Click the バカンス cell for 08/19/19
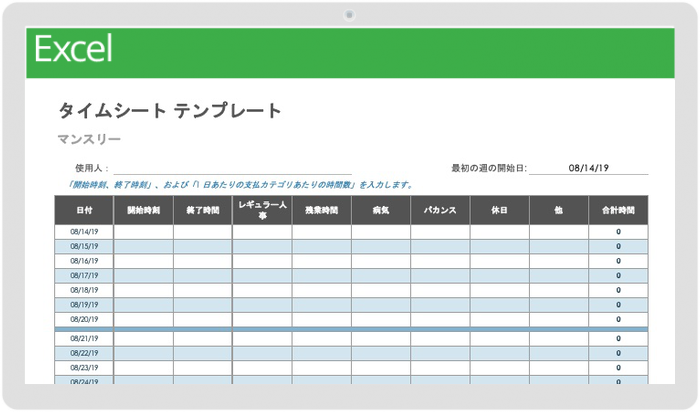Viewport: 700px width, 412px height. point(440,305)
